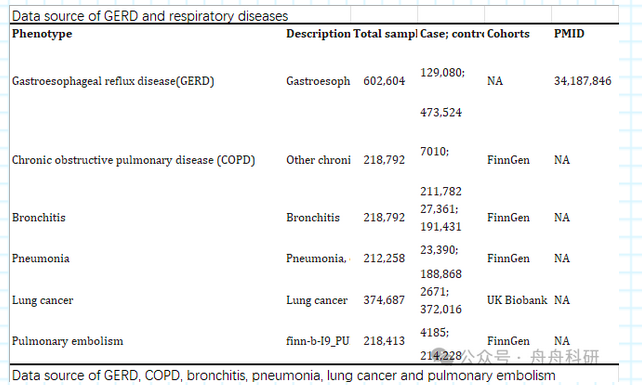Select the PMID column header cell
This screenshot has height=385, width=642.
[x=569, y=34]
